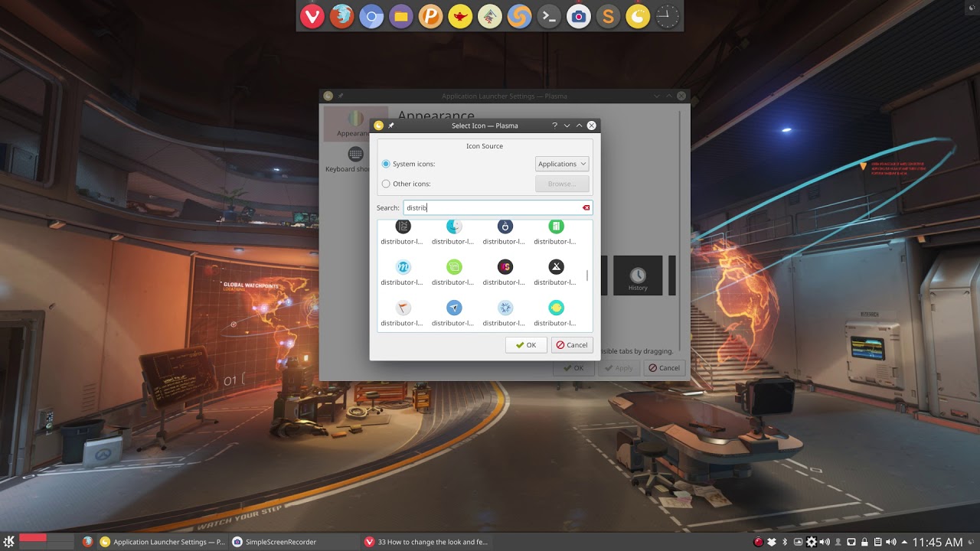Switch to Application Launcher Settings taskbar entry
The width and height of the screenshot is (980, 551).
tap(163, 542)
